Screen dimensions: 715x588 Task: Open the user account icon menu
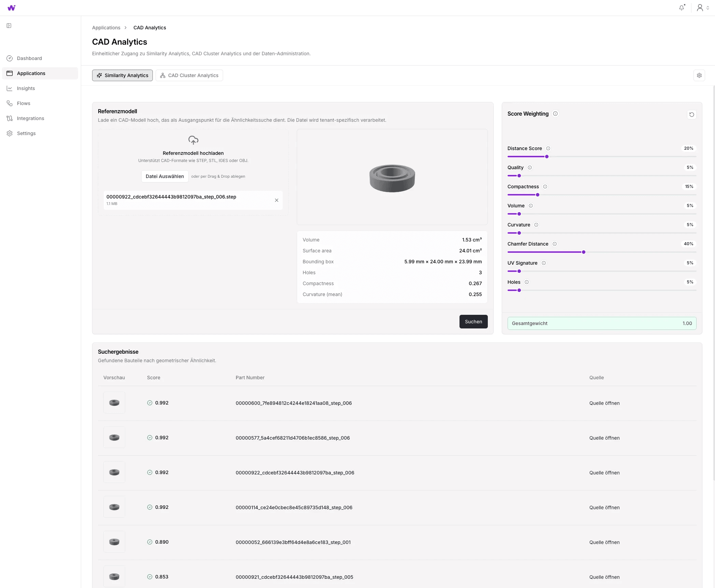pyautogui.click(x=700, y=7)
